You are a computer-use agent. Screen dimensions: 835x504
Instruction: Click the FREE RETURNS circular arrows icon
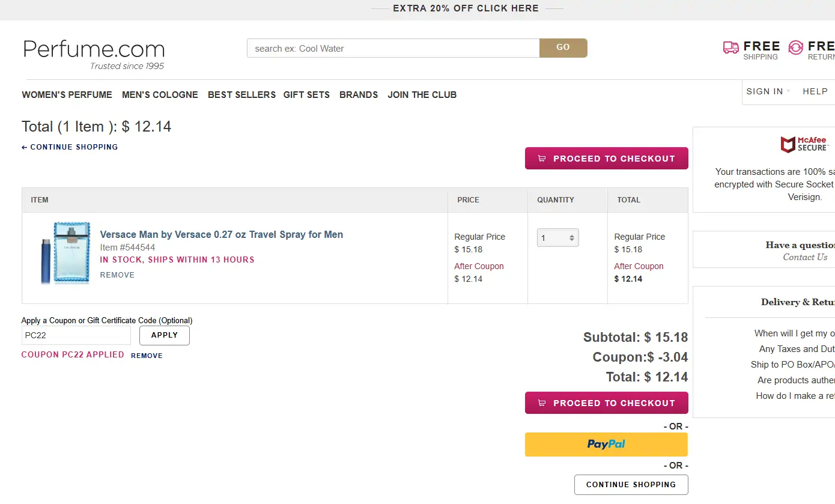pyautogui.click(x=797, y=47)
